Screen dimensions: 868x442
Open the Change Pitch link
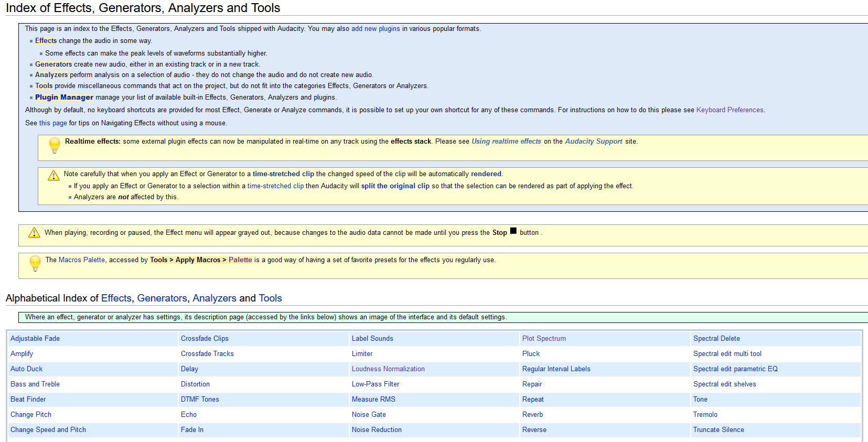(31, 415)
